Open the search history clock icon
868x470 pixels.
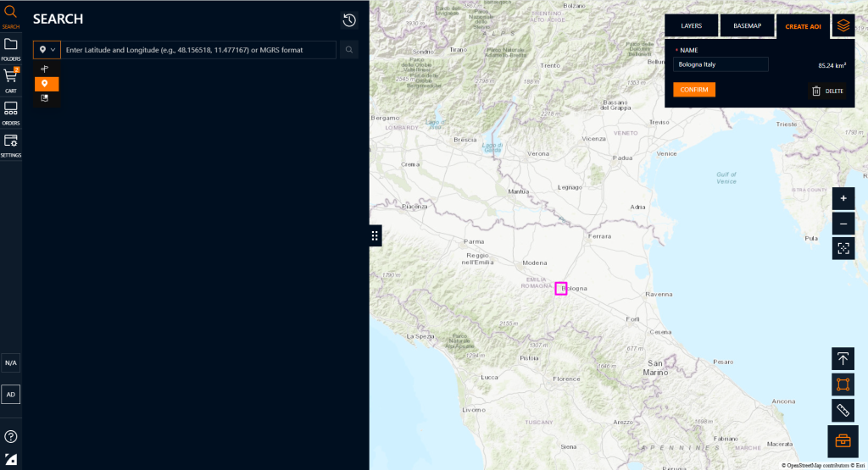click(x=349, y=20)
